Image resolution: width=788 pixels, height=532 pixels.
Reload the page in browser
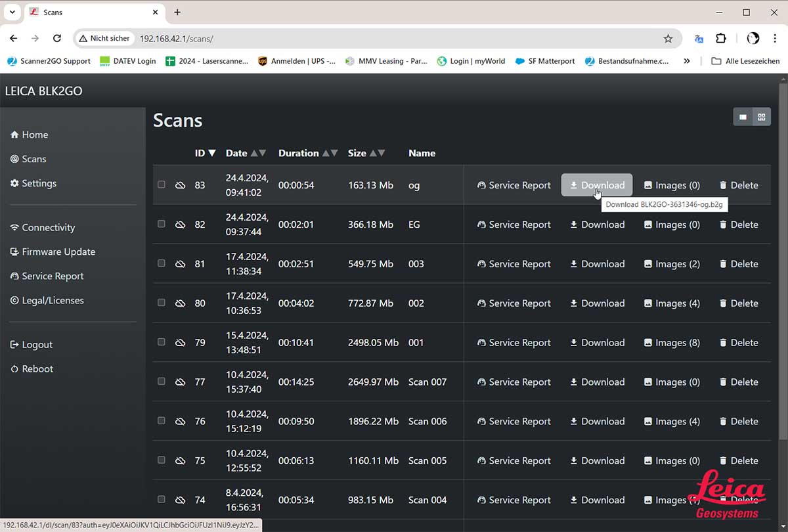tap(57, 38)
